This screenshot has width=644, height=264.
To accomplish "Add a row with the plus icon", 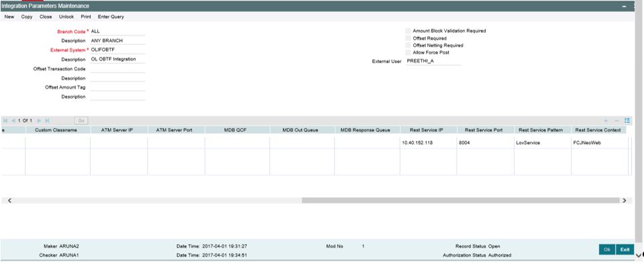I will pyautogui.click(x=606, y=120).
